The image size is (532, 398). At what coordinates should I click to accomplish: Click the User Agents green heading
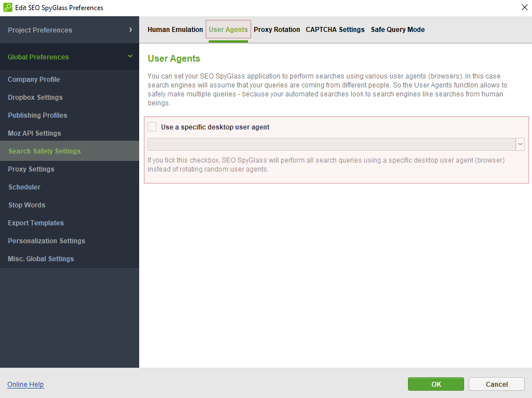click(174, 58)
